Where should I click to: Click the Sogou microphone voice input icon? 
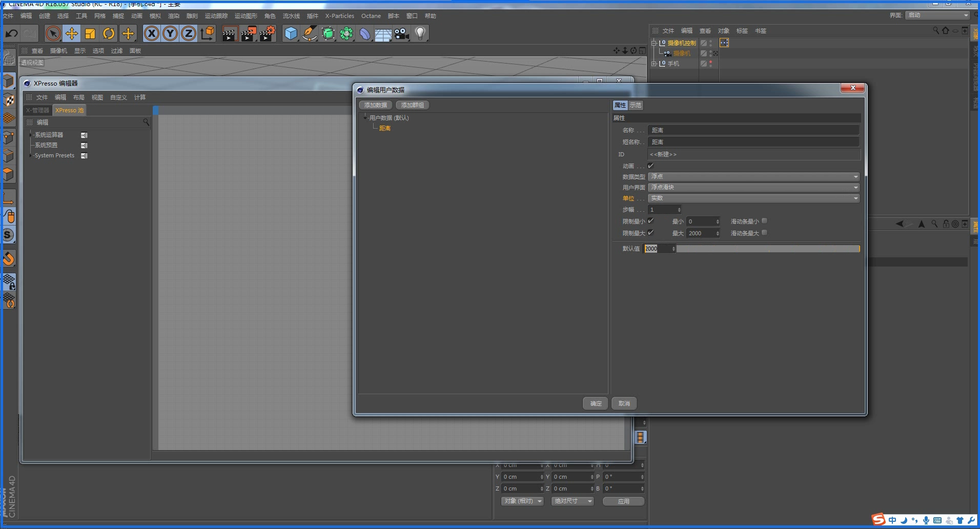pyautogui.click(x=926, y=520)
